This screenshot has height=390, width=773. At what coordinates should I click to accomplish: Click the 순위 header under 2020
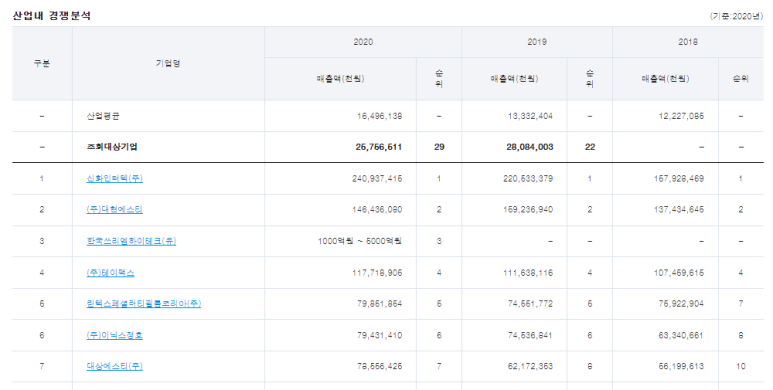[x=439, y=79]
